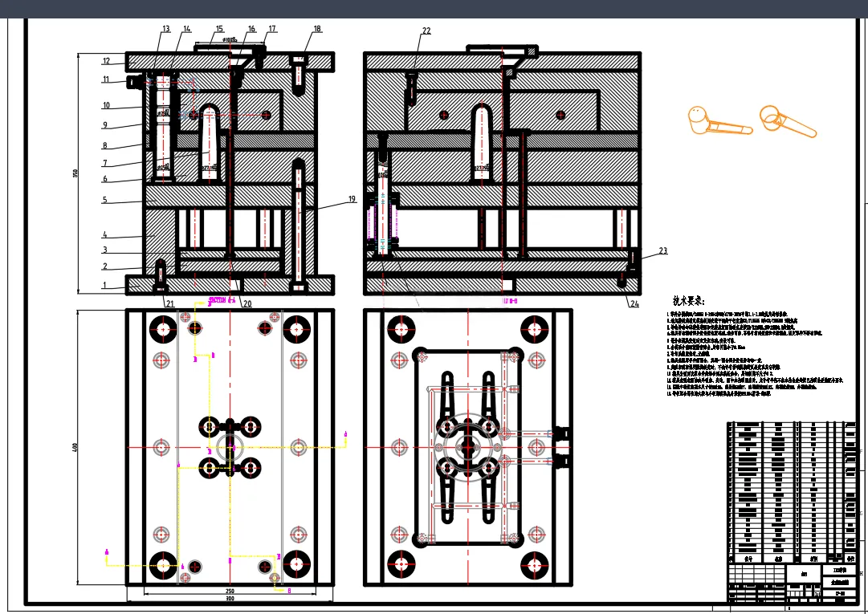Select part callout number 12
The height and width of the screenshot is (614, 868).
tap(106, 61)
